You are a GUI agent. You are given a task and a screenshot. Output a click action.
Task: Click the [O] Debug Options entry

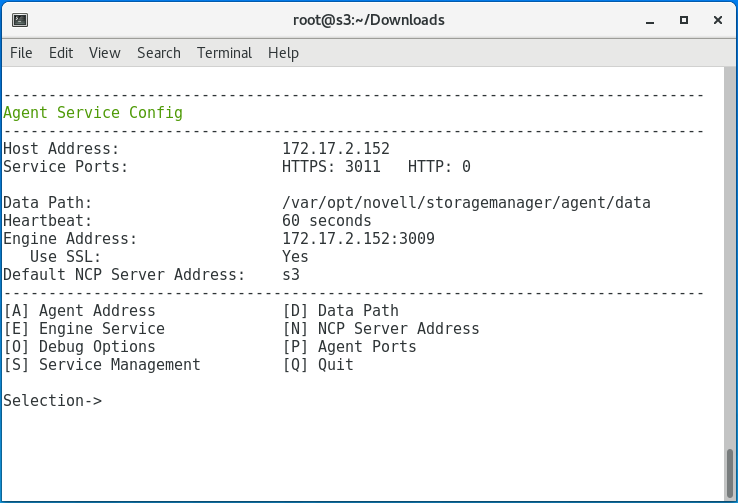pos(80,347)
